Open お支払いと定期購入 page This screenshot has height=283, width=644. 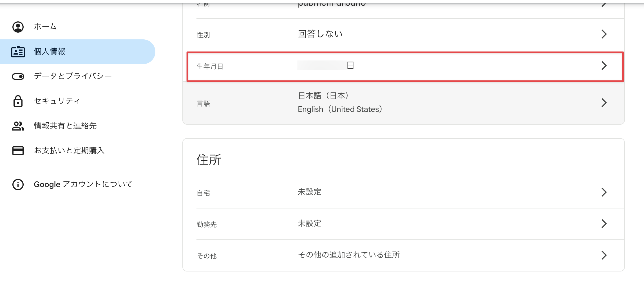pos(78,151)
